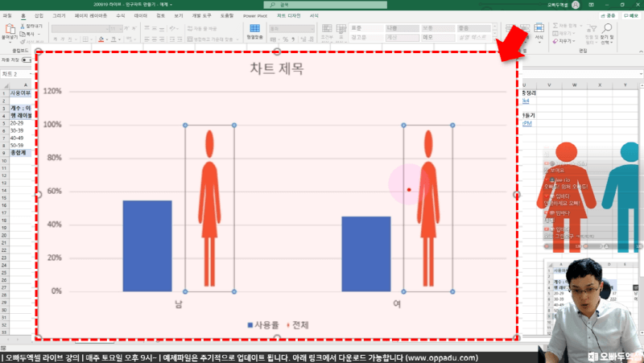Click the search box in title bar

pos(325,5)
